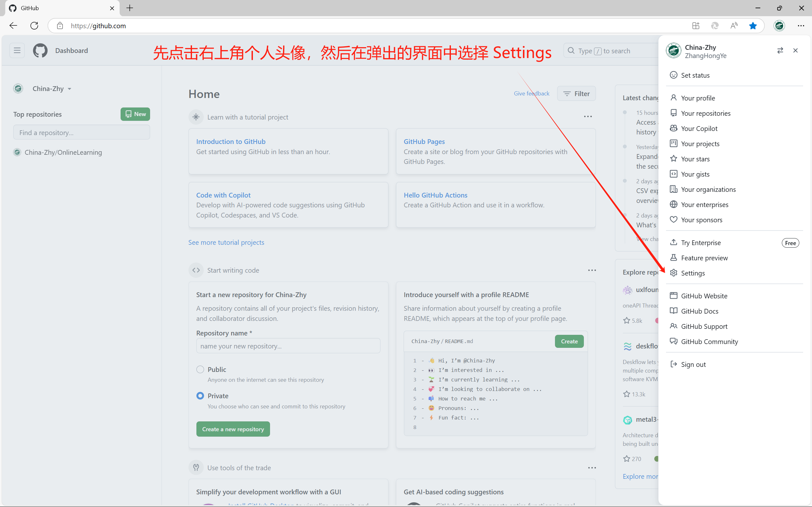This screenshot has height=507, width=812.
Task: Open Your organizations menu item
Action: pos(735,190)
